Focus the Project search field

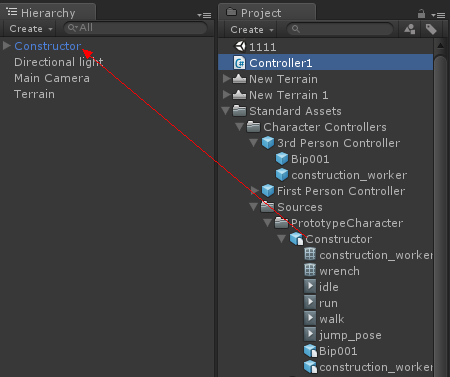(340, 29)
